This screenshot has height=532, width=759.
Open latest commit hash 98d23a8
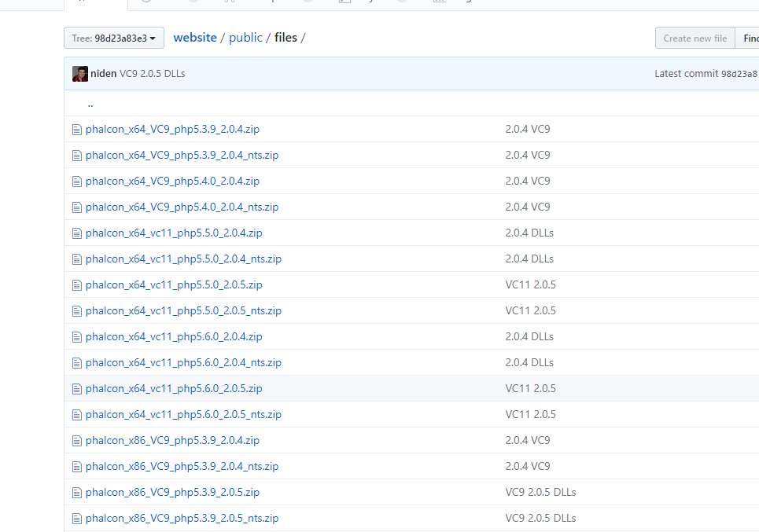point(739,74)
